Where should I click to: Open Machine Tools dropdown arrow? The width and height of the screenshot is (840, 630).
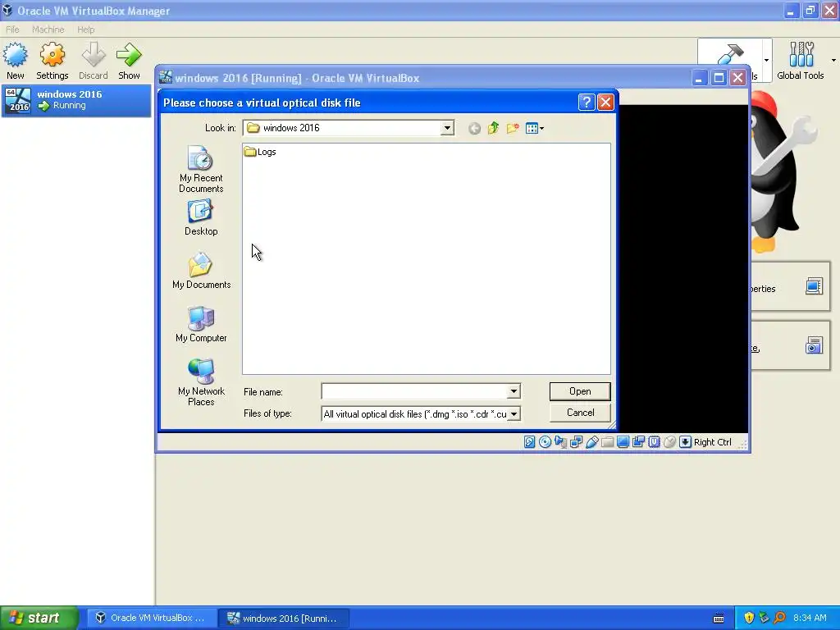[767, 60]
